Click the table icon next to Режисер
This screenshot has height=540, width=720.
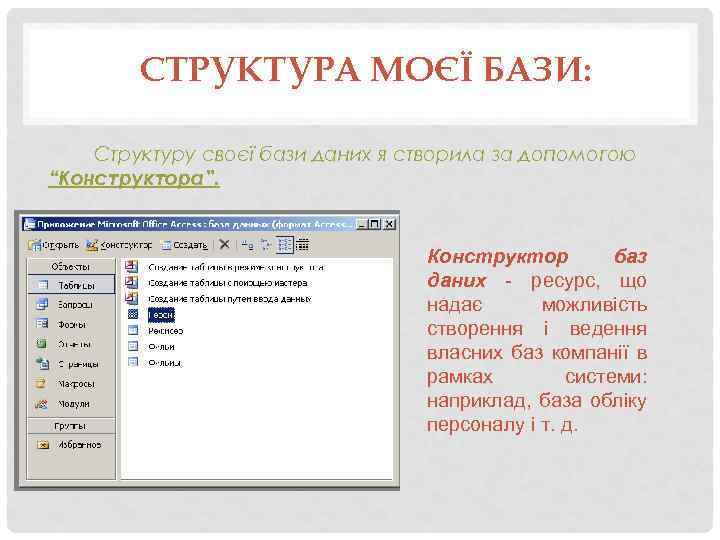click(133, 331)
